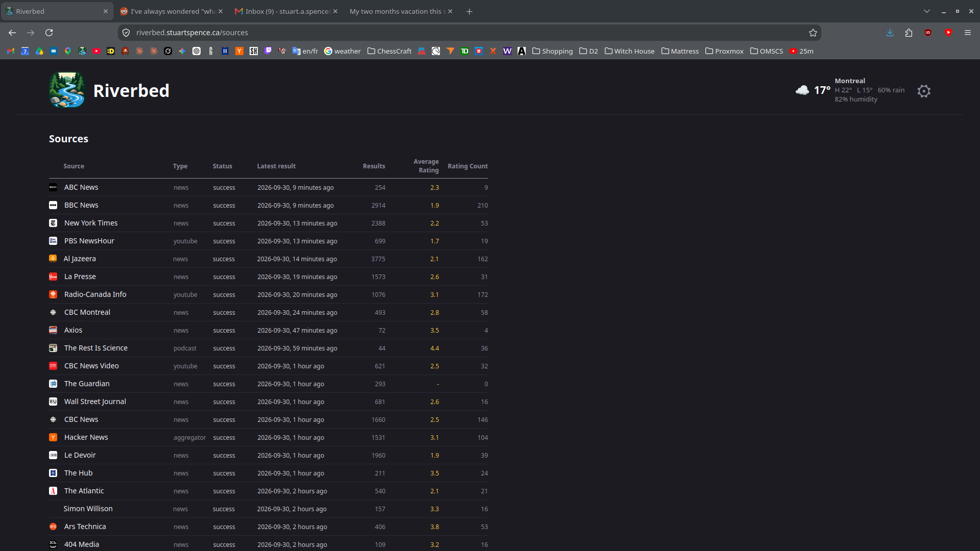The height and width of the screenshot is (551, 980).
Task: Reload the page with refresh icon
Action: point(49,33)
